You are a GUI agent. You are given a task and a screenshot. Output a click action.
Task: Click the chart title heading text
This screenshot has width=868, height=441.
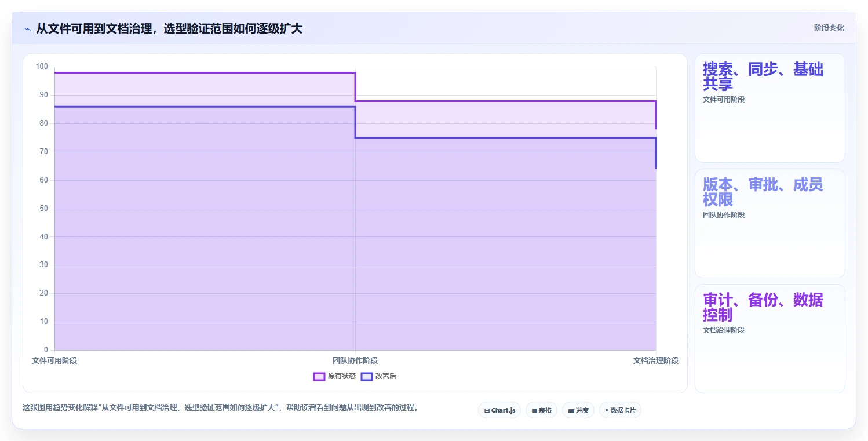[169, 28]
